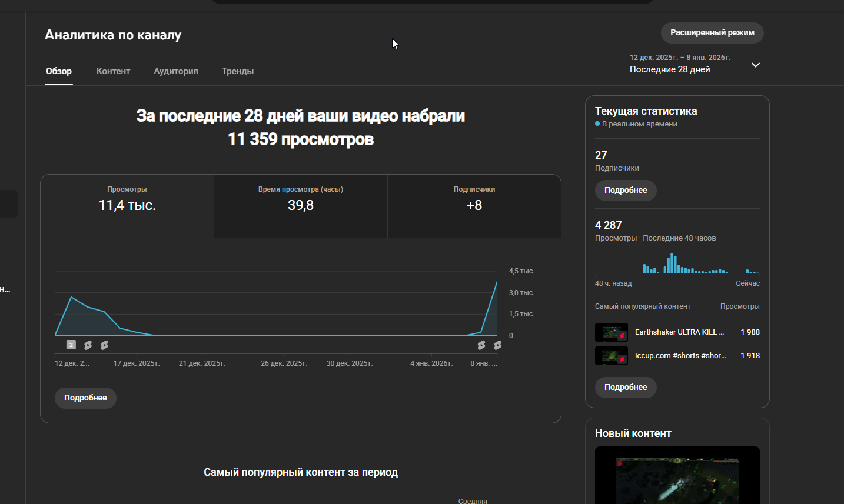Screen dimensions: 844x504
Task: Go to the Аудитория tab
Action: tap(176, 71)
